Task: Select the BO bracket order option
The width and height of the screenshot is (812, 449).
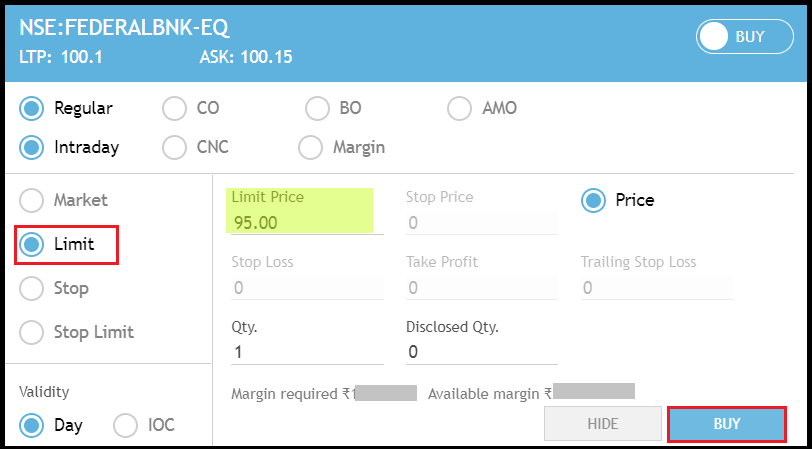Action: point(317,108)
